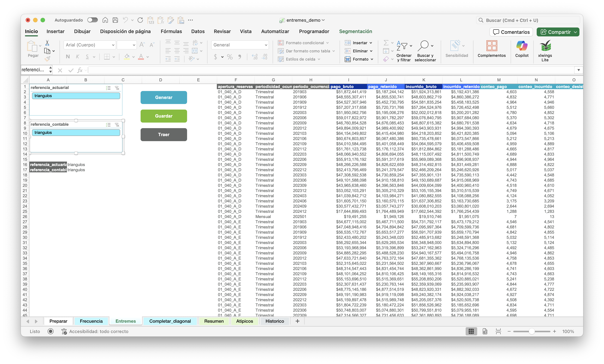
Task: Open the Arial (Cuerpo) font dropdown
Action: click(113, 45)
